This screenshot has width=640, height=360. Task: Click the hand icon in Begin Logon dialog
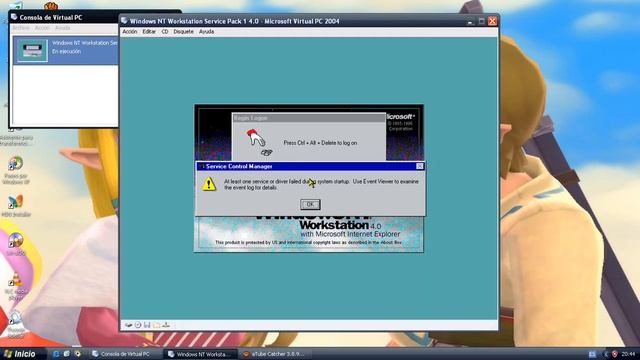click(256, 138)
